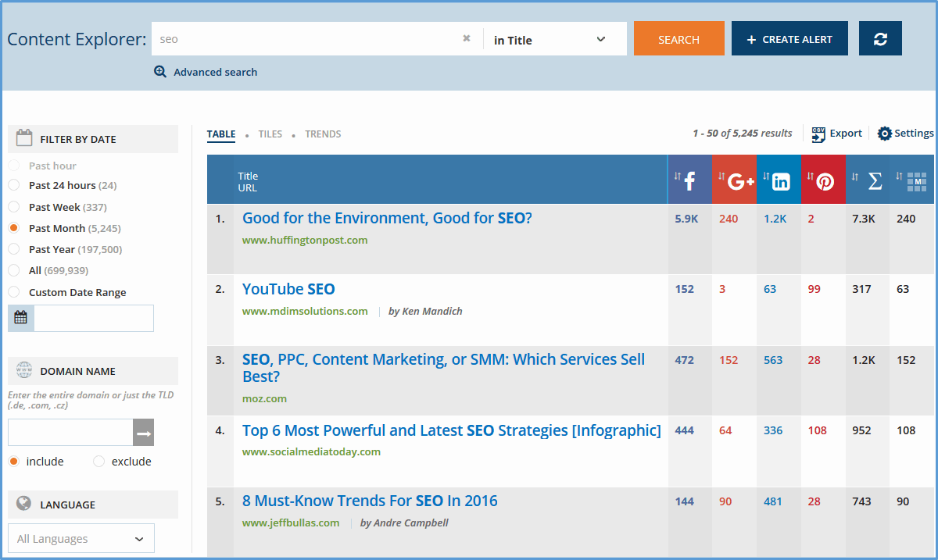Select the include domain radio

click(x=13, y=462)
